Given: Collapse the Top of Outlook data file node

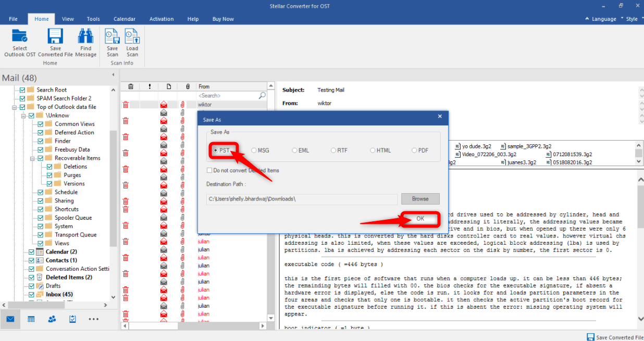Looking at the screenshot, I should pos(15,107).
